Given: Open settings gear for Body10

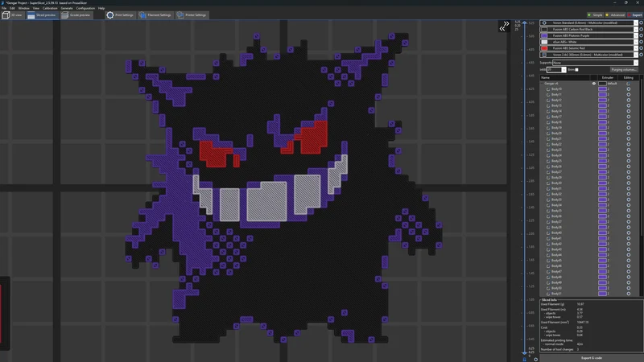Looking at the screenshot, I should click(x=629, y=89).
